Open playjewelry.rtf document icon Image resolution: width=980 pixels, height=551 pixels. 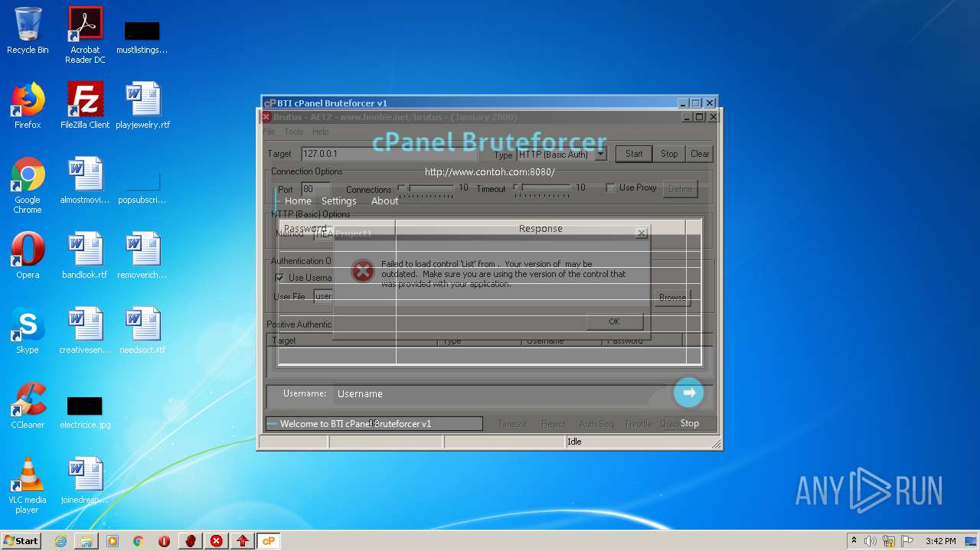(x=142, y=106)
